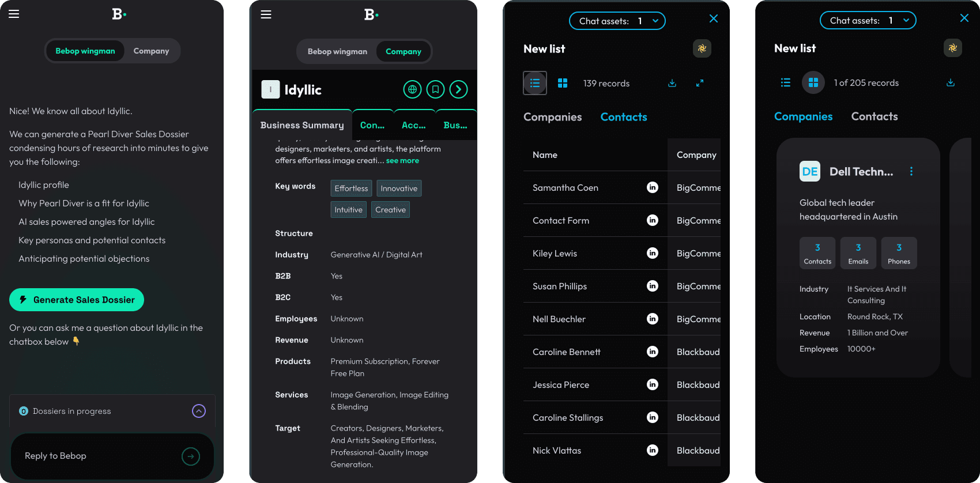The image size is (980, 483).
Task: Bookmark the Idyllic company
Action: coord(435,89)
